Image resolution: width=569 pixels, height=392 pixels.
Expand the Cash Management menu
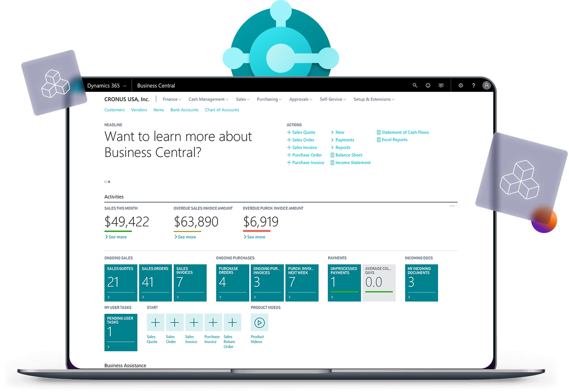point(208,99)
